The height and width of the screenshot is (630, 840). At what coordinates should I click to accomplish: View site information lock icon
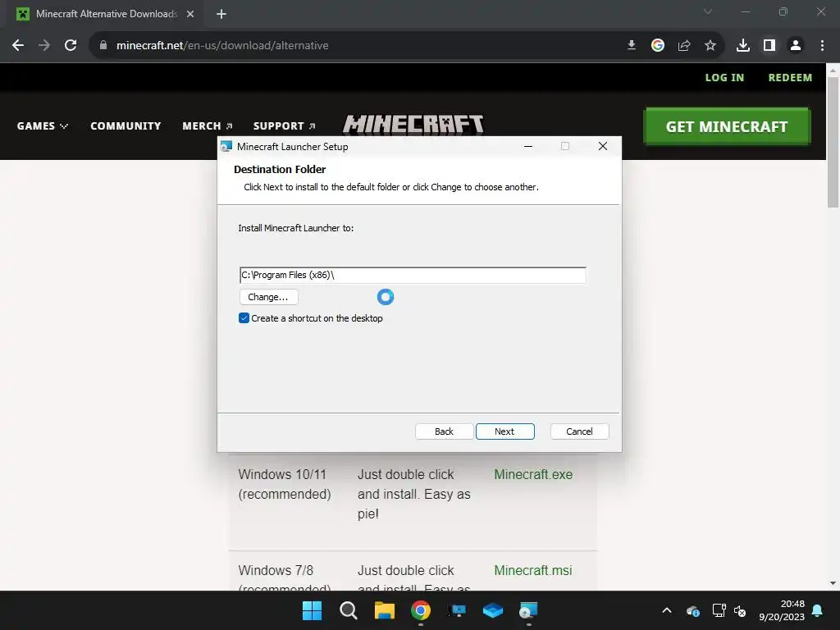click(x=103, y=46)
